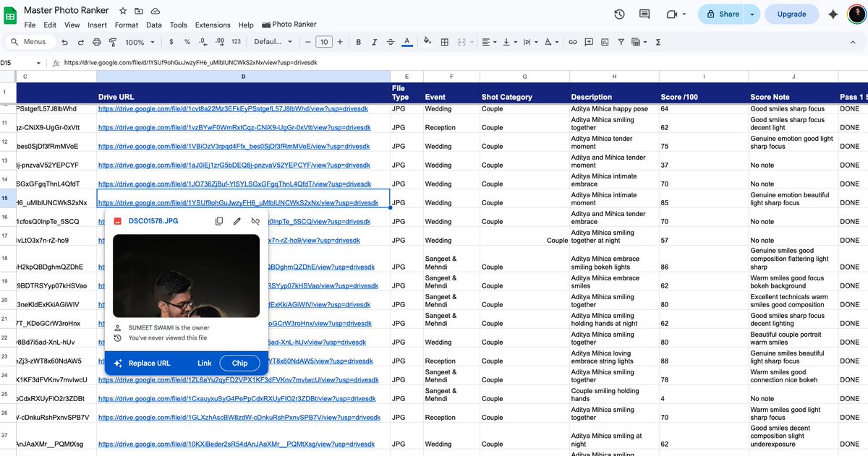
Task: Open the text color picker
Action: click(407, 42)
